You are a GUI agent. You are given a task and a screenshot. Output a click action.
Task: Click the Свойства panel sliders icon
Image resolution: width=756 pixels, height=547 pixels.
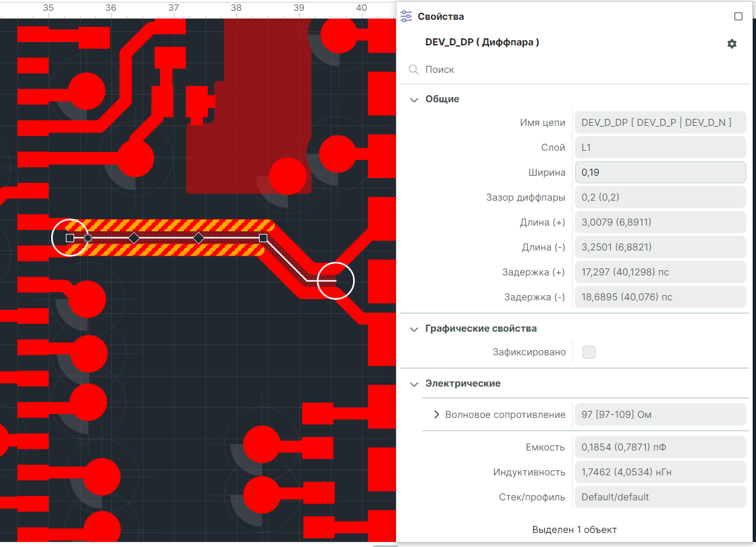point(406,17)
